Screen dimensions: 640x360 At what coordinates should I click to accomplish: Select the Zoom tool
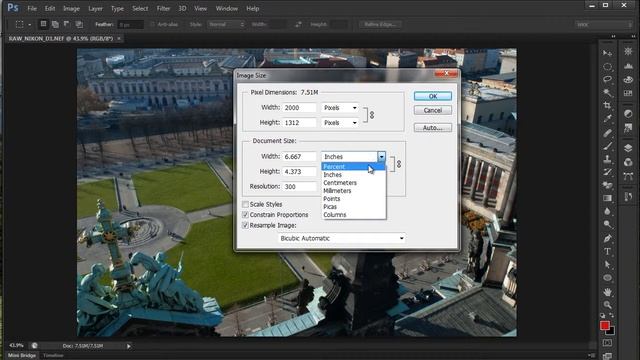(x=607, y=304)
